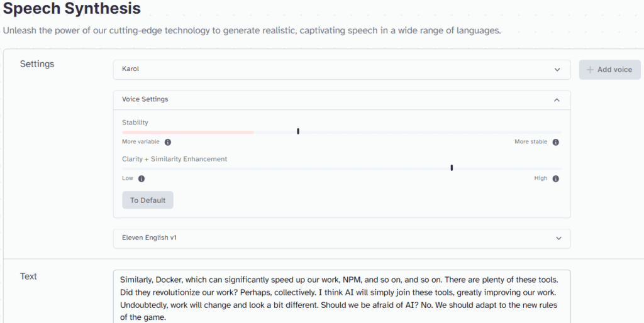644x323 pixels.
Task: Click the Stability track right of the handle
Action: [x=428, y=132]
